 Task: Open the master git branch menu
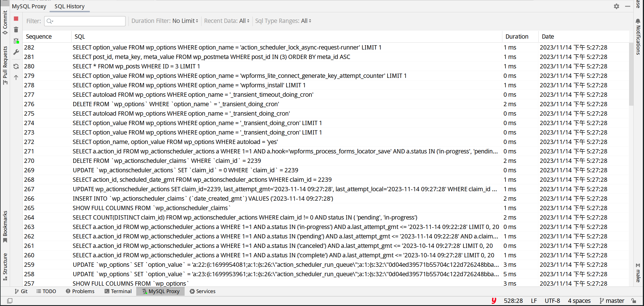[612, 301]
